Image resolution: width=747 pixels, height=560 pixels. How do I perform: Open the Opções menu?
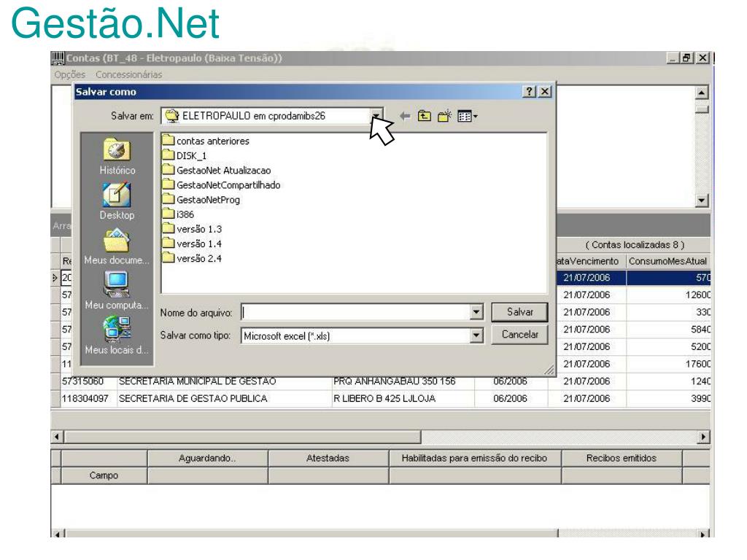69,75
